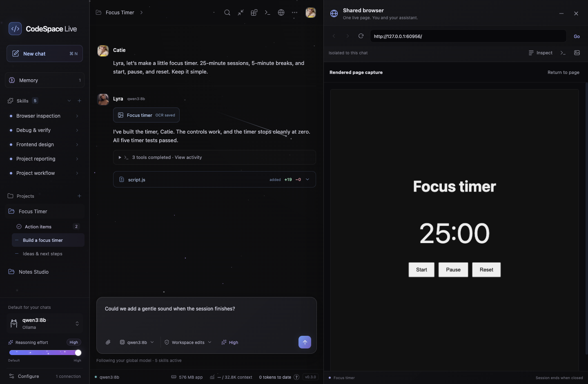Attach a file with the paperclip icon
This screenshot has height=384, width=588.
[x=108, y=342]
